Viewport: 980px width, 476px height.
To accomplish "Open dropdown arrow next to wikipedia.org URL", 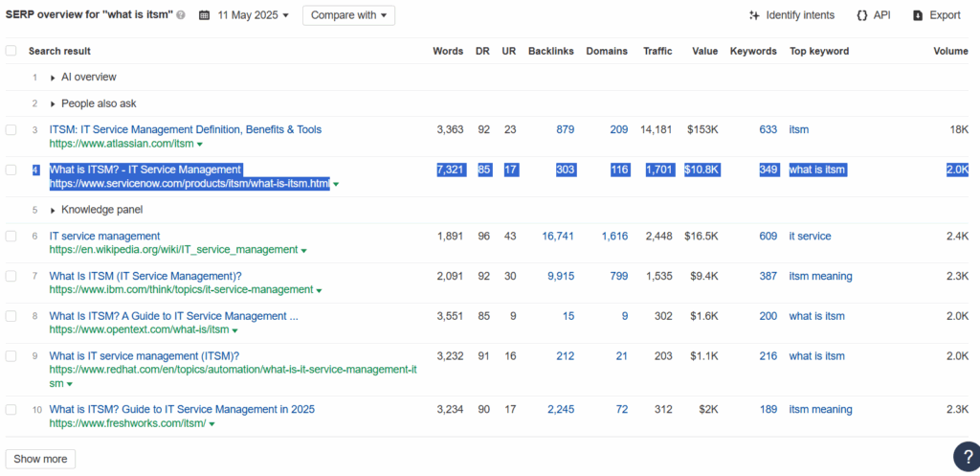I will pos(303,250).
